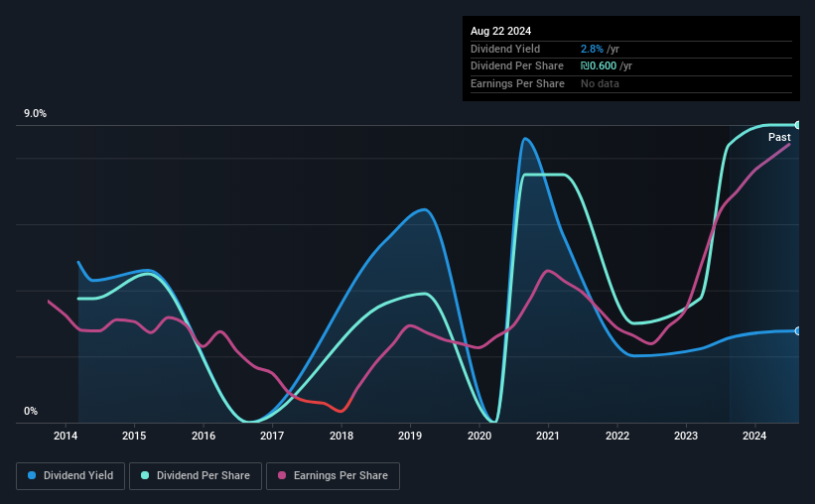
Task: Click the blue Dividend Yield legend dot
Action: [x=32, y=475]
